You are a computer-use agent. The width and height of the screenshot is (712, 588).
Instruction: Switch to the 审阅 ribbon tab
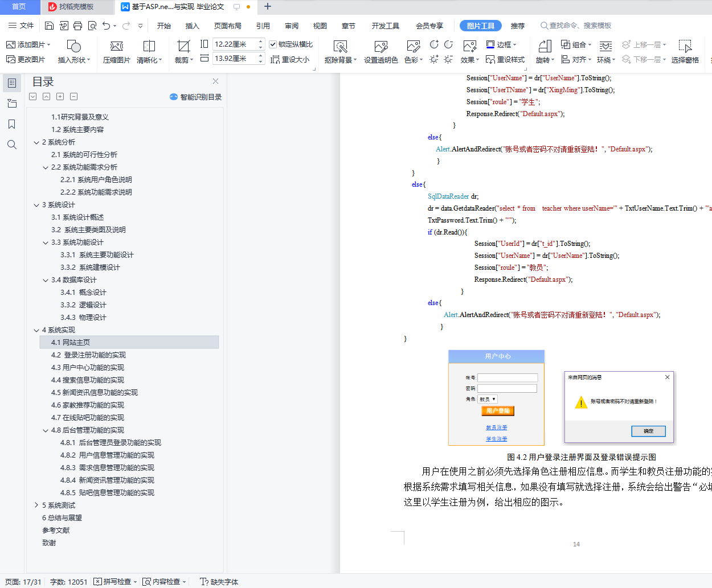point(292,26)
